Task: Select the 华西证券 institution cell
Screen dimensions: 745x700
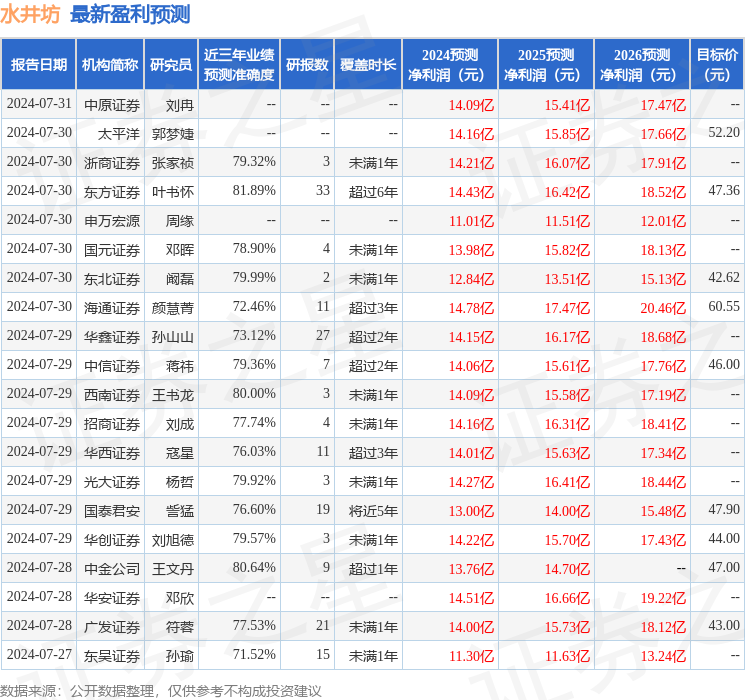Action: [112, 453]
